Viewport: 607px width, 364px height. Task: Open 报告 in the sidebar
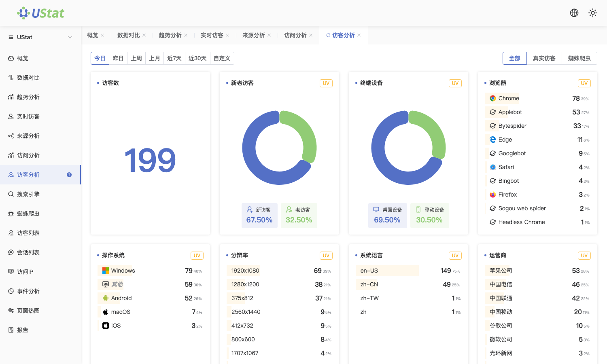point(40,330)
